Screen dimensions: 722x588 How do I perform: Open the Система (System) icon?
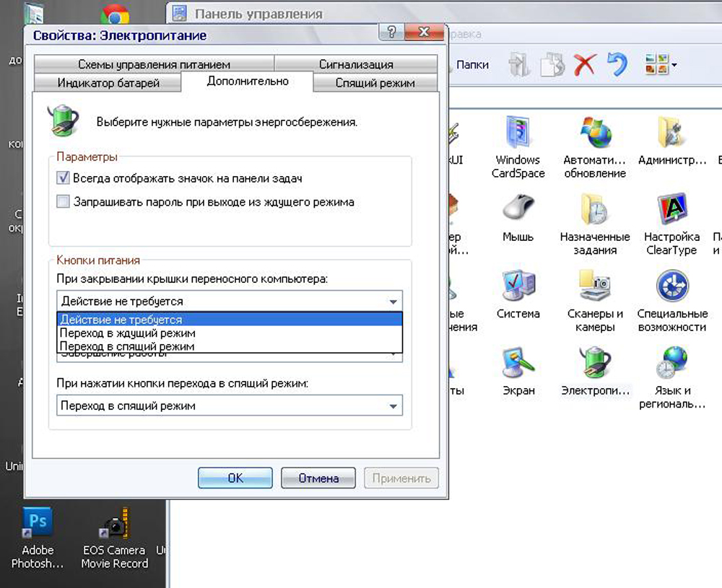point(518,287)
